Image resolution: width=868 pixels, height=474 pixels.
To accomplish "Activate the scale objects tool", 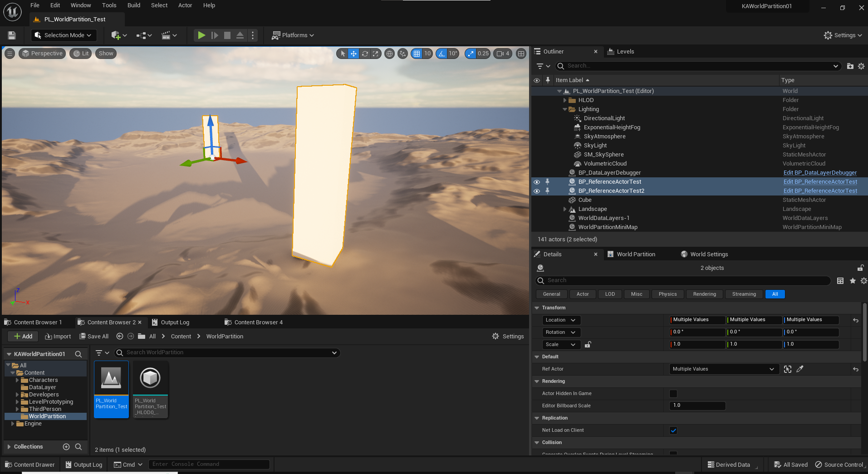I will pos(376,54).
